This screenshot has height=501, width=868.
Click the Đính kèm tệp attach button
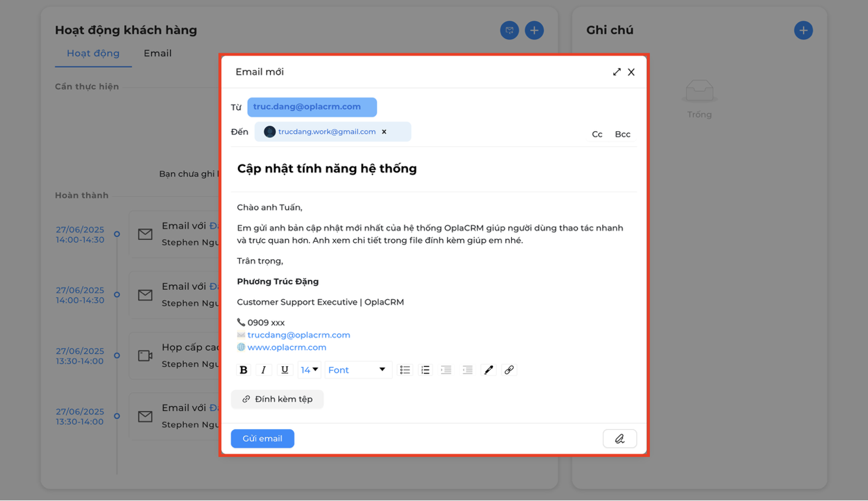[277, 399]
